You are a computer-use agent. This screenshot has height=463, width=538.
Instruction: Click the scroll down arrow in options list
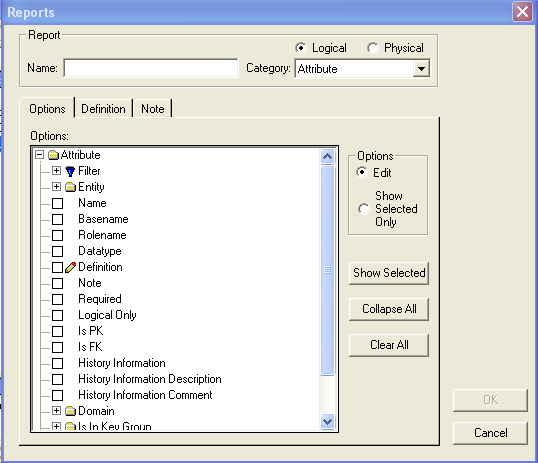pos(328,421)
